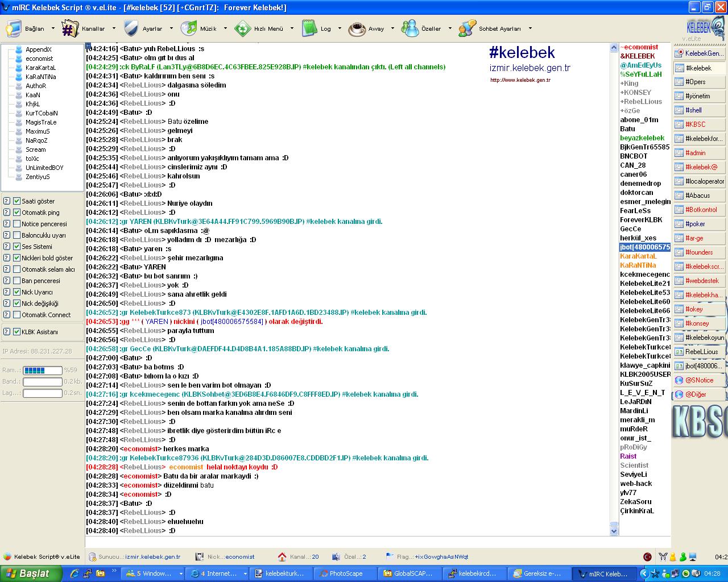The height and width of the screenshot is (582, 728).
Task: Toggle KLBK Asistanı checkbox
Action: point(17,332)
